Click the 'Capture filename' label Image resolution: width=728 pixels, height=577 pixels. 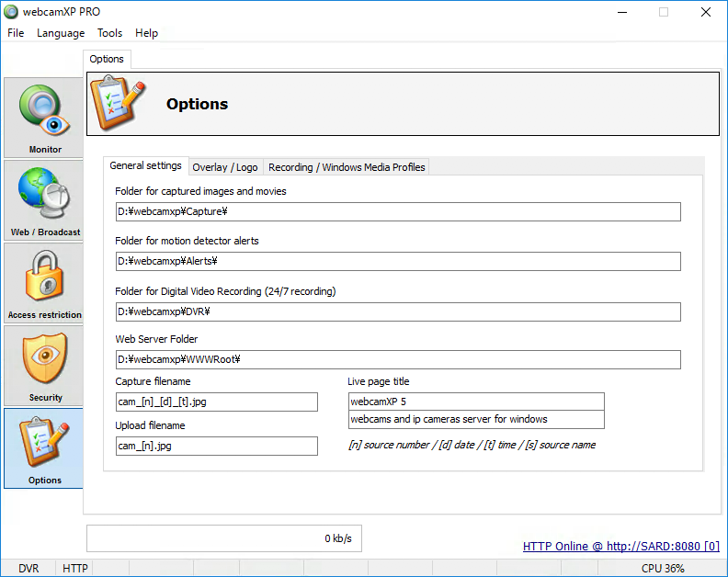(153, 381)
